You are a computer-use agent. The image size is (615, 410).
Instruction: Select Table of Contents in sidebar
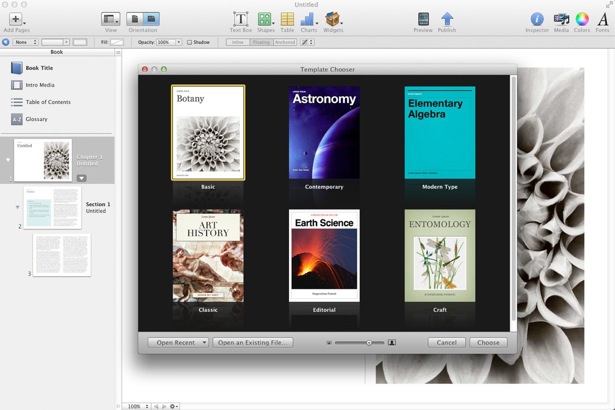[47, 102]
